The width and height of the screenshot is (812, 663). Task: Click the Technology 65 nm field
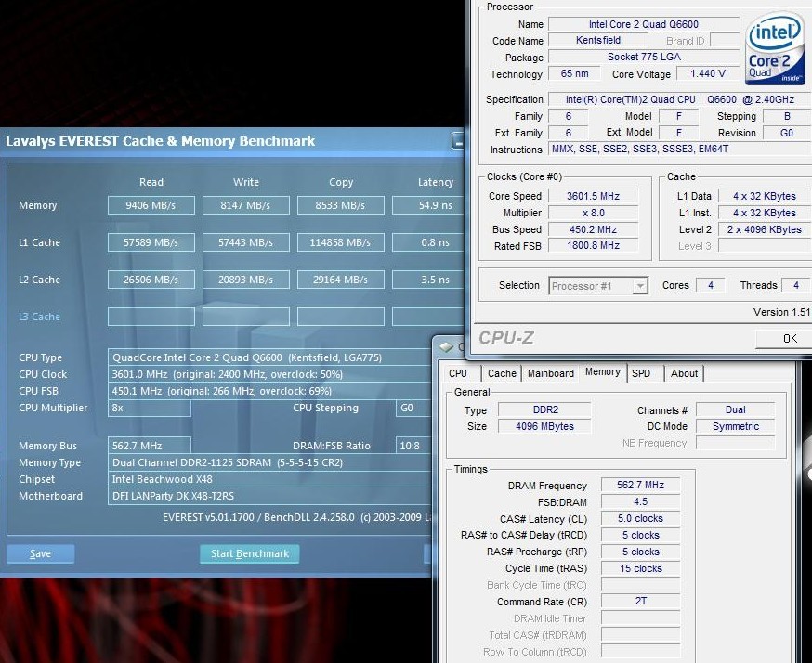574,73
